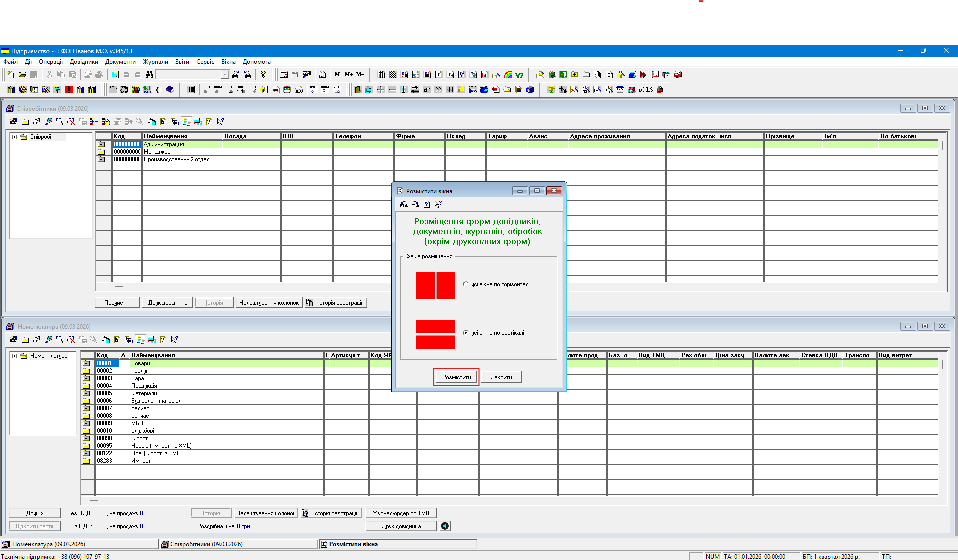Select 'усі вікна по вертікалі' radio button

tap(466, 333)
